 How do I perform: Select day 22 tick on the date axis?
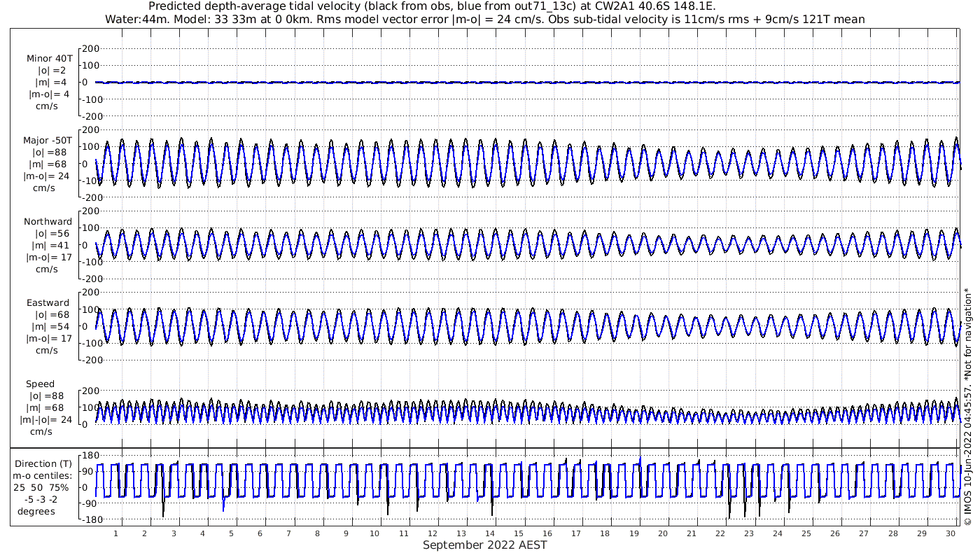coord(720,533)
